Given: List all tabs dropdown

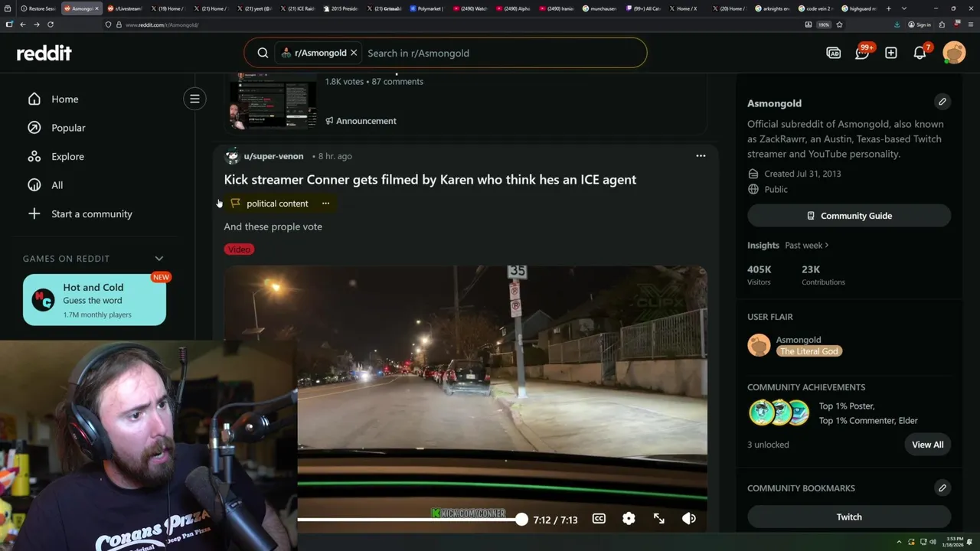Looking at the screenshot, I should [x=903, y=8].
